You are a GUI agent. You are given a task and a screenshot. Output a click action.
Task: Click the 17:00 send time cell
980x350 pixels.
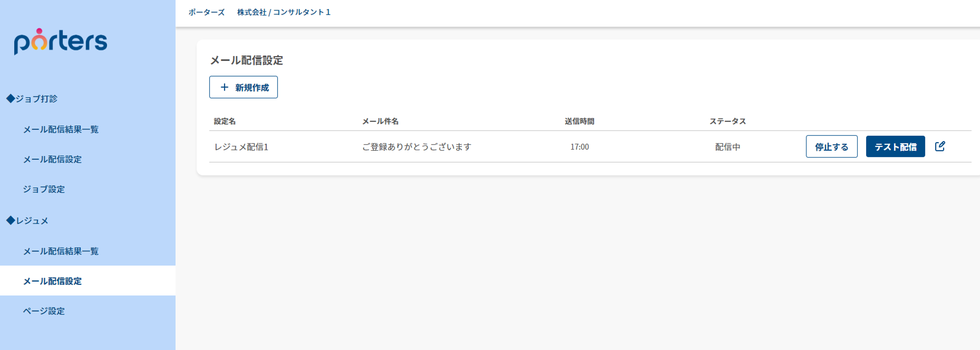pos(579,147)
